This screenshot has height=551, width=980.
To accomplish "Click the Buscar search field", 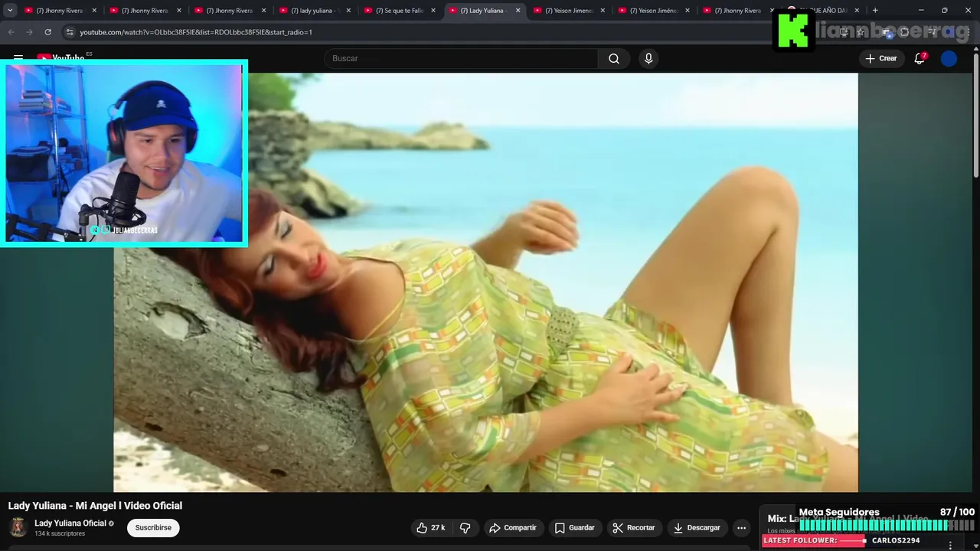I will pos(461,58).
